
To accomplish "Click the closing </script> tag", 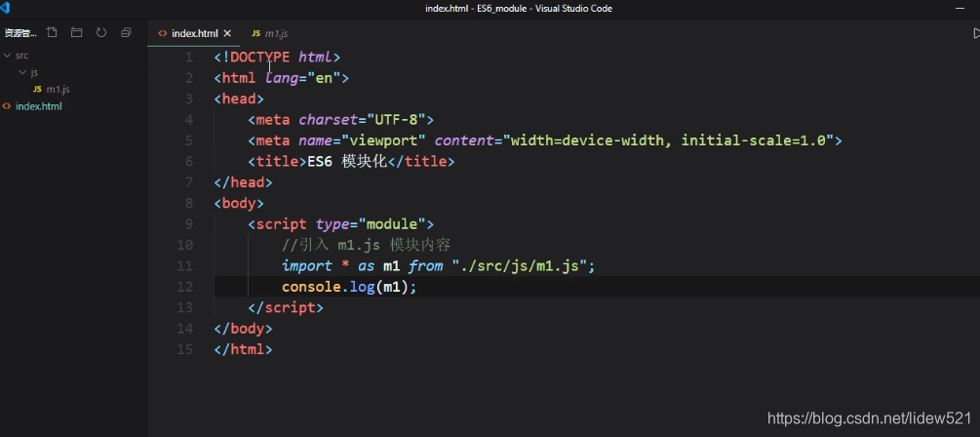I will (x=286, y=307).
